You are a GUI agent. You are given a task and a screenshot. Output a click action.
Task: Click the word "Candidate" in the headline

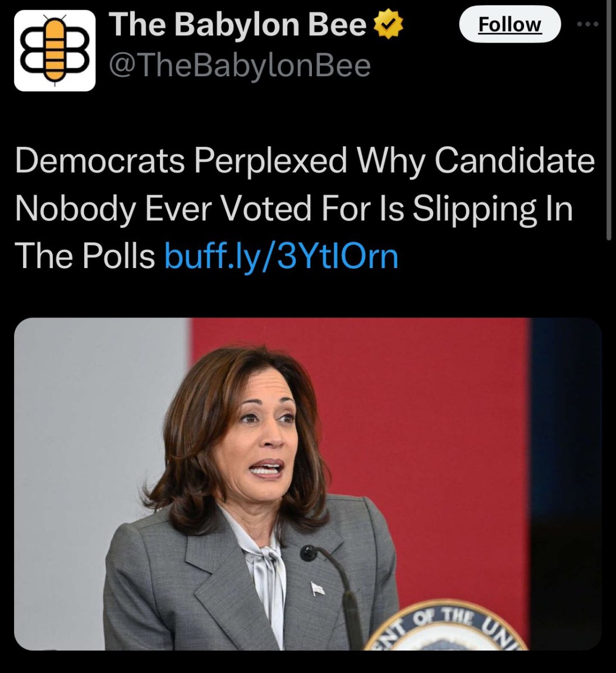pyautogui.click(x=514, y=161)
